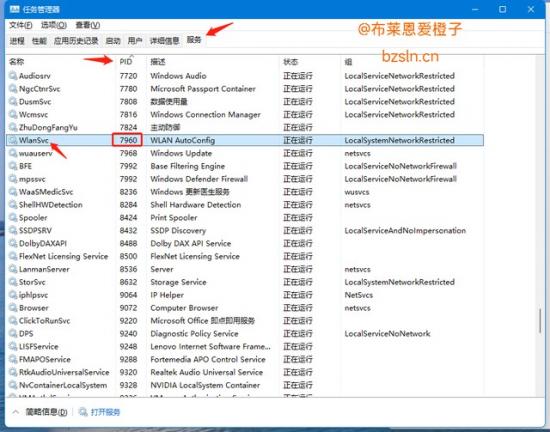Click the Realtek Audio Universal Service description
550x432 pixels.
coord(207,372)
